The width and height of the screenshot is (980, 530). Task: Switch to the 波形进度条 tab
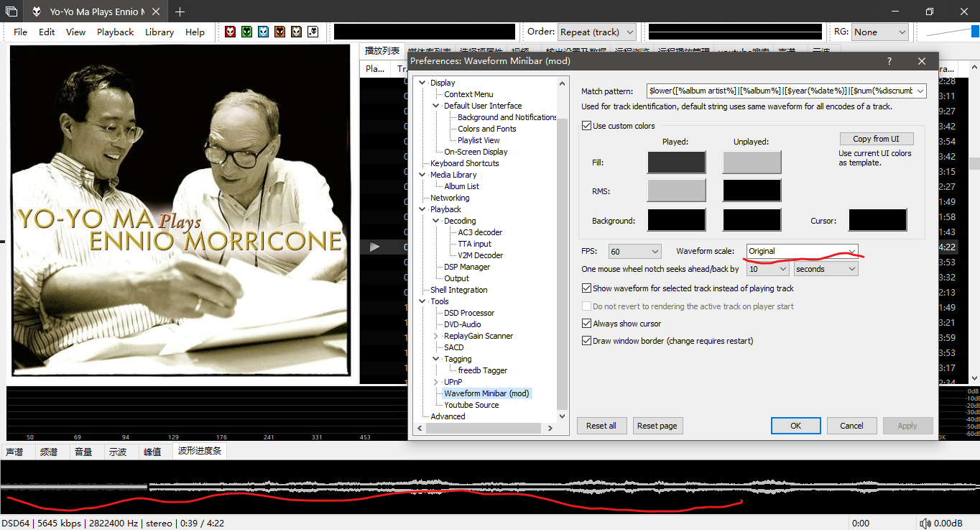point(200,452)
